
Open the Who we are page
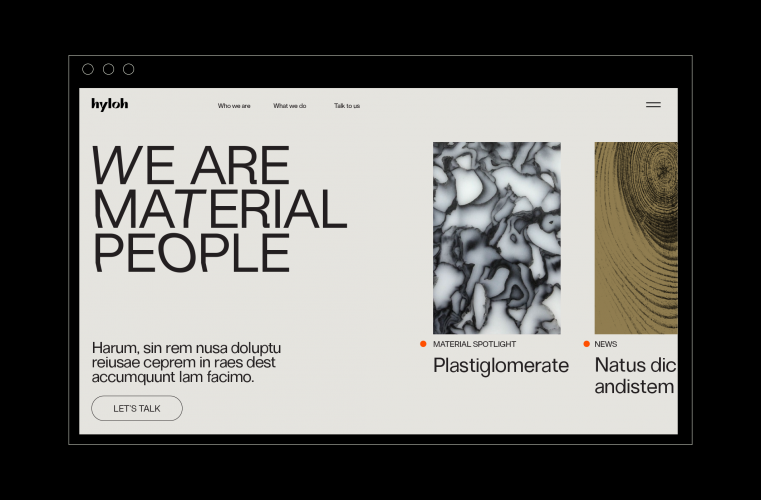(234, 106)
